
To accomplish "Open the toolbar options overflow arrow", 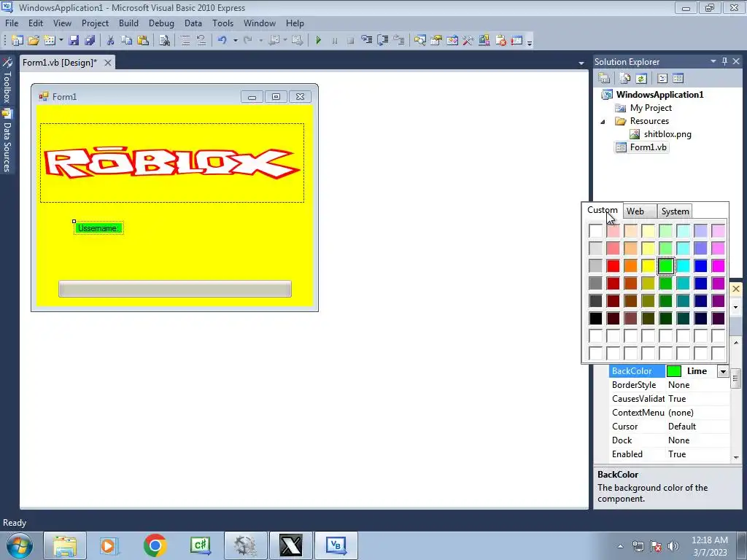I will [530, 42].
